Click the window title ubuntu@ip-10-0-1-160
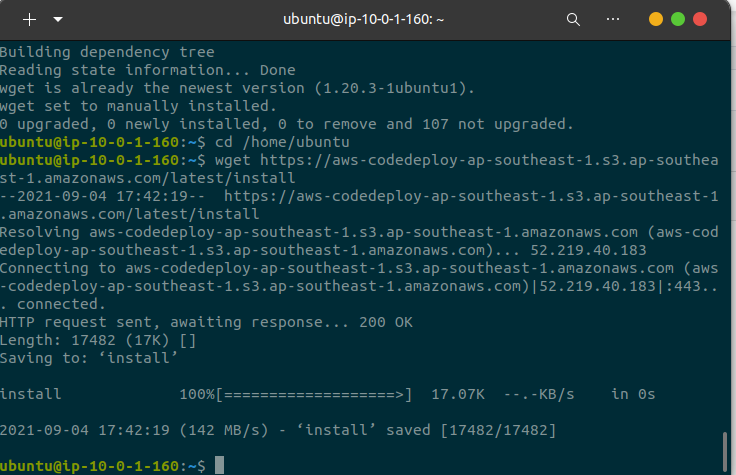This screenshot has height=475, width=736. (x=363, y=20)
